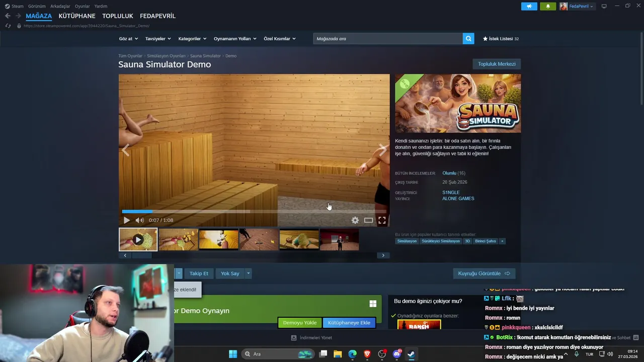The width and height of the screenshot is (644, 362).
Task: Click the Topluluk Merkezi button
Action: click(497, 64)
